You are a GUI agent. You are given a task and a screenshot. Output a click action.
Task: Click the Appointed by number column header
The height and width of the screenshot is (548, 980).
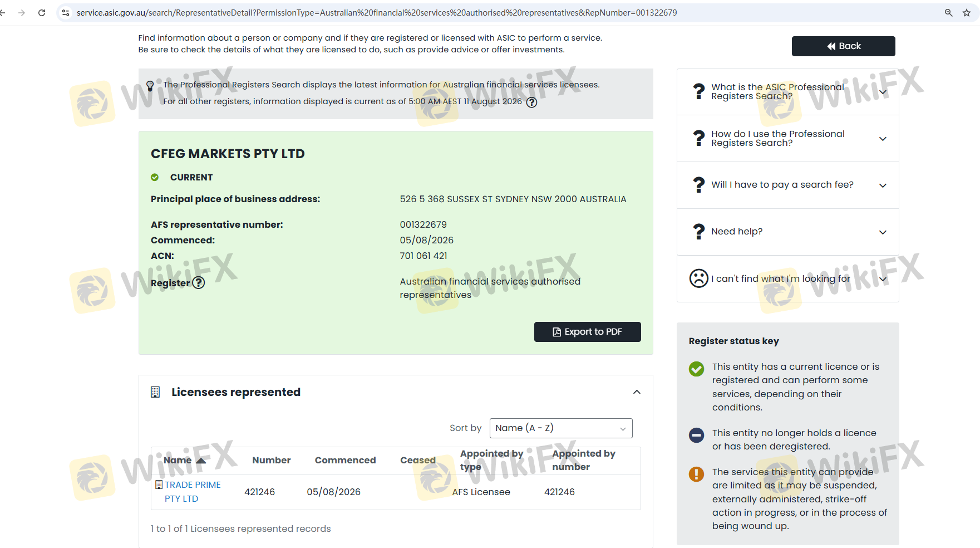(584, 461)
